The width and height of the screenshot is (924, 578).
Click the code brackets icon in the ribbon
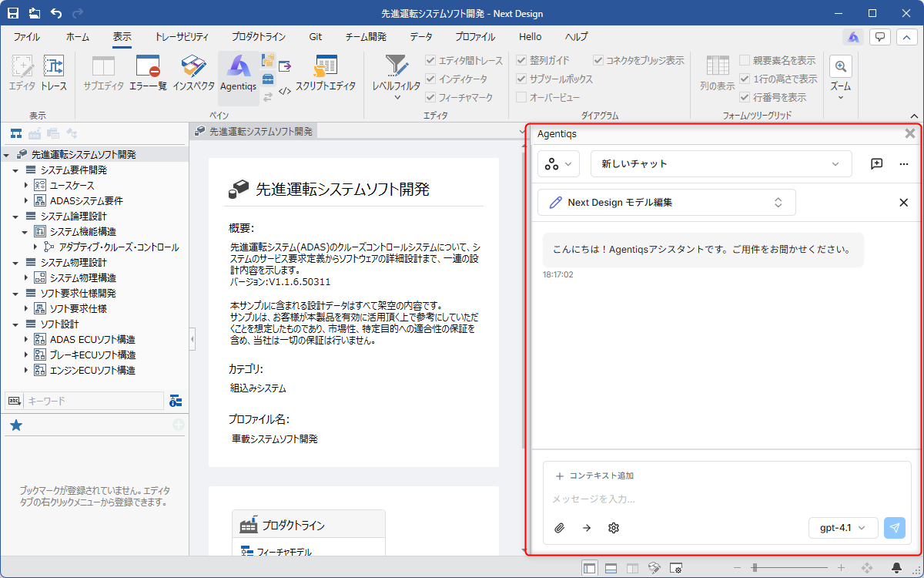click(285, 91)
